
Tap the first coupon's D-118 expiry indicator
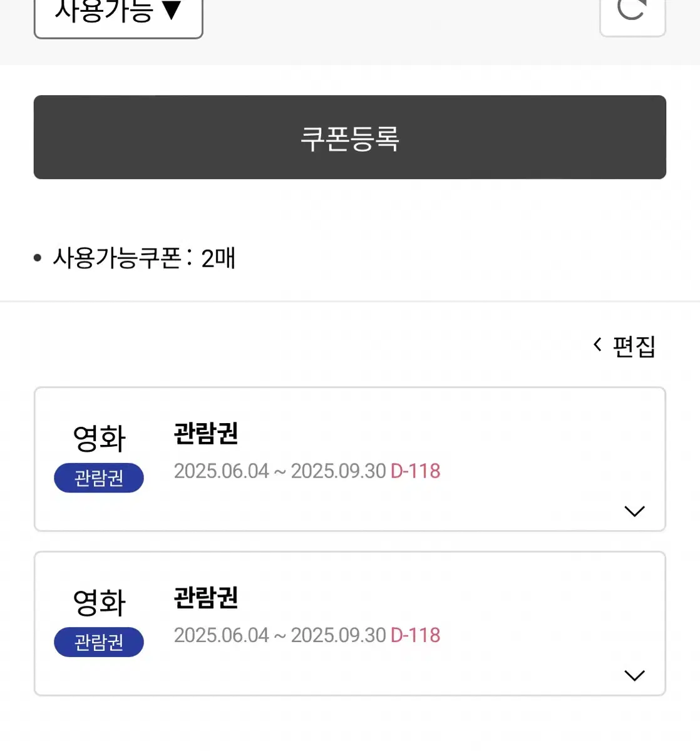coord(416,471)
